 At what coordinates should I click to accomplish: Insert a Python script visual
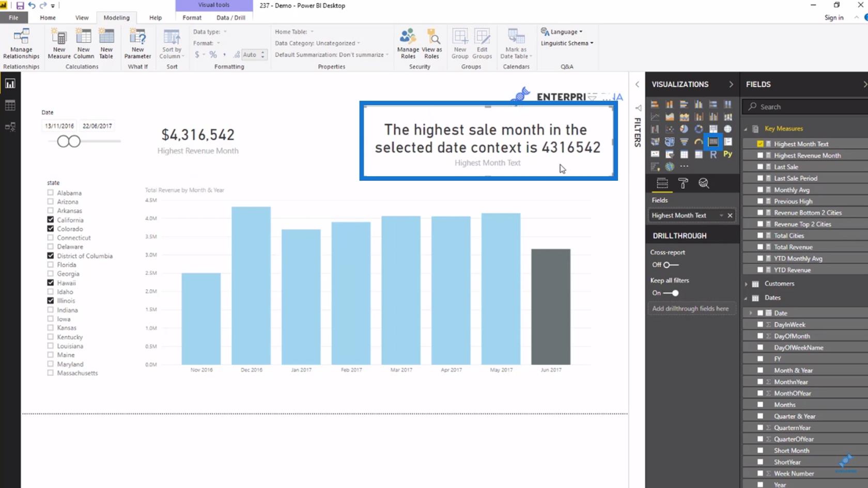pyautogui.click(x=727, y=154)
